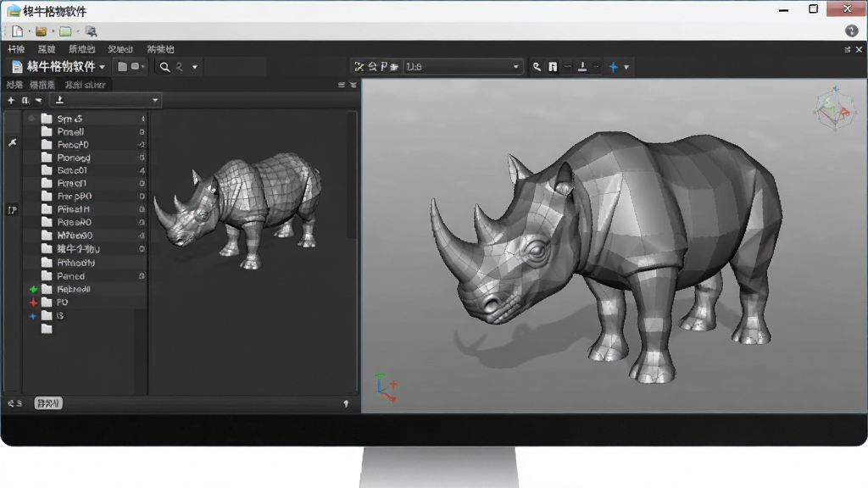Select the "Pionoed" folder
Image resolution: width=868 pixels, height=488 pixels.
[x=74, y=158]
